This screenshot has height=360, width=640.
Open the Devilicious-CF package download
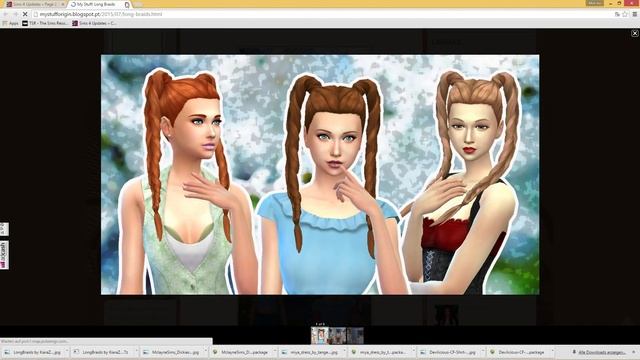[x=518, y=352]
